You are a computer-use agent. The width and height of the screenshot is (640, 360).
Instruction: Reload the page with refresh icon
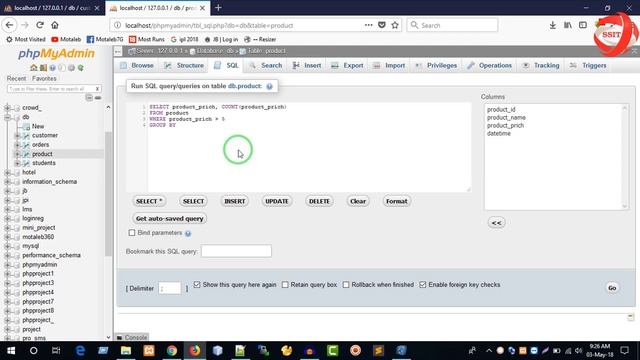pyautogui.click(x=40, y=25)
